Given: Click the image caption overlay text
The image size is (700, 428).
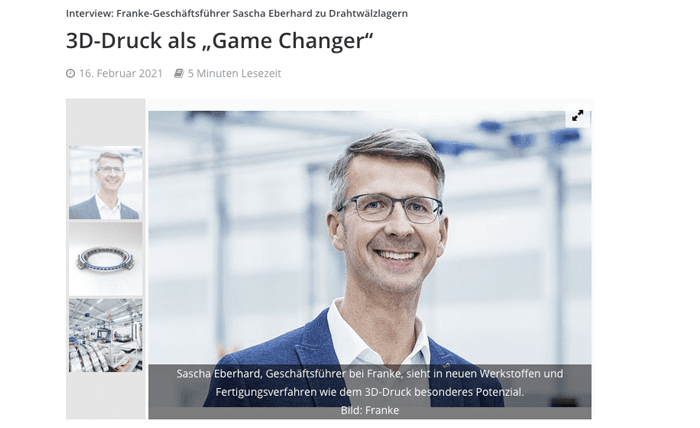Looking at the screenshot, I should point(370,383).
